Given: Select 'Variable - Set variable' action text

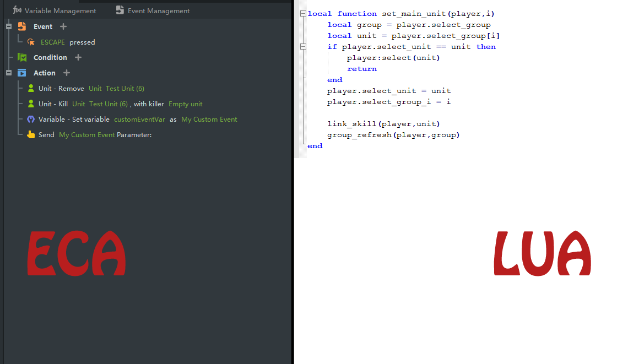Looking at the screenshot, I should [x=74, y=119].
